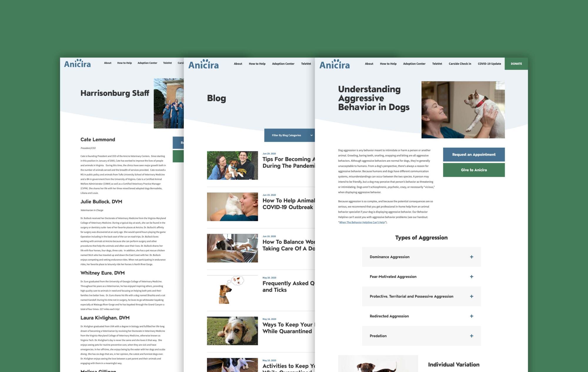Click plus icon beside Redirected Aggression
Image resolution: width=588 pixels, height=372 pixels.
point(471,316)
